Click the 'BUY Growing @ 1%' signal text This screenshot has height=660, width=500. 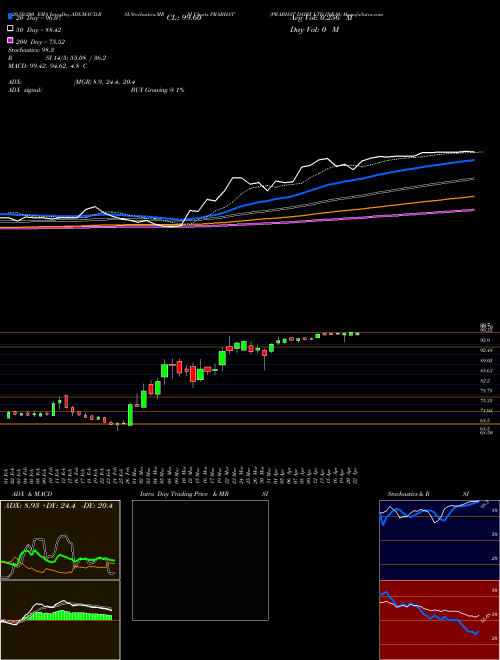pos(157,90)
